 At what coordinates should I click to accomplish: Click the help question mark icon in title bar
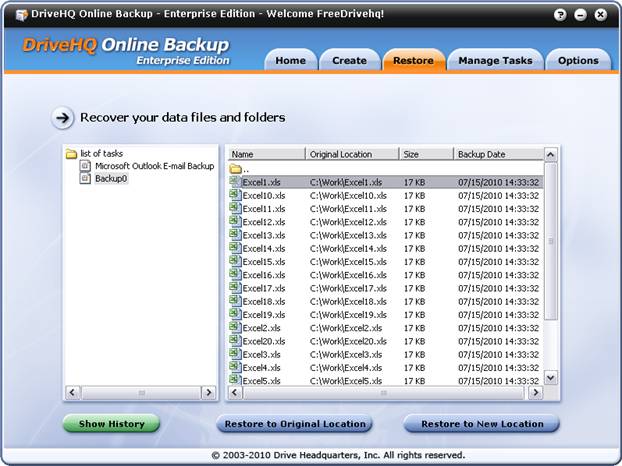click(x=563, y=15)
